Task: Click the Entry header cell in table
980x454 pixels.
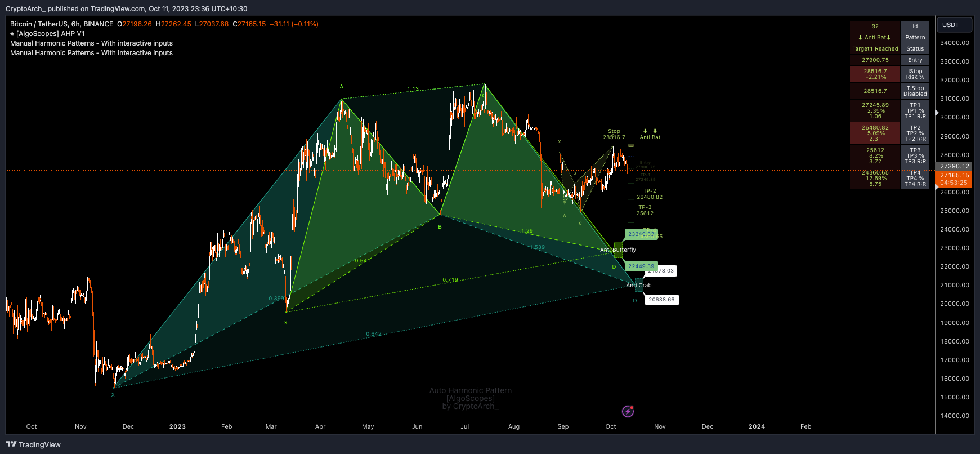Action: [915, 60]
